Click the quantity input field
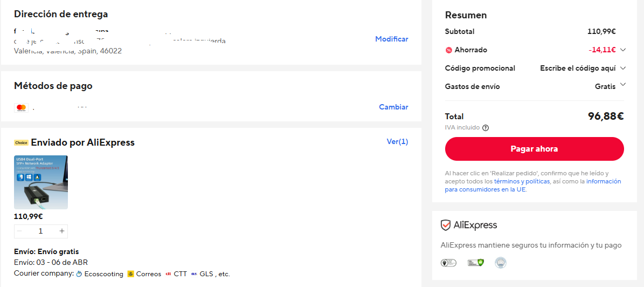The image size is (644, 287). (40, 231)
